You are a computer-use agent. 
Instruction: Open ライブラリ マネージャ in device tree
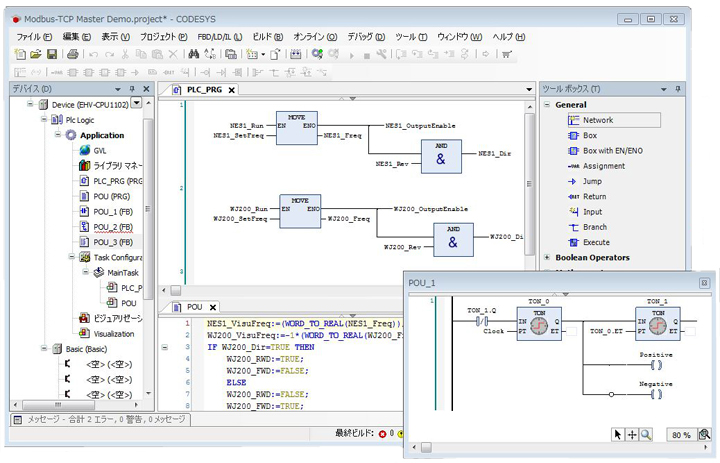tap(111, 165)
